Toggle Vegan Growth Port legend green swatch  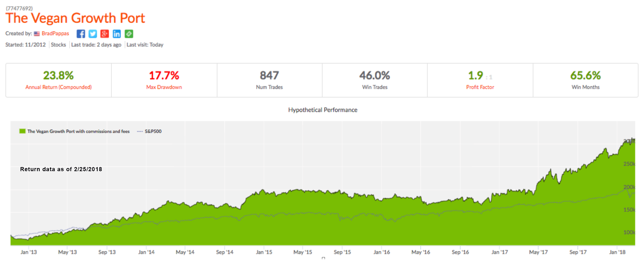coord(23,131)
